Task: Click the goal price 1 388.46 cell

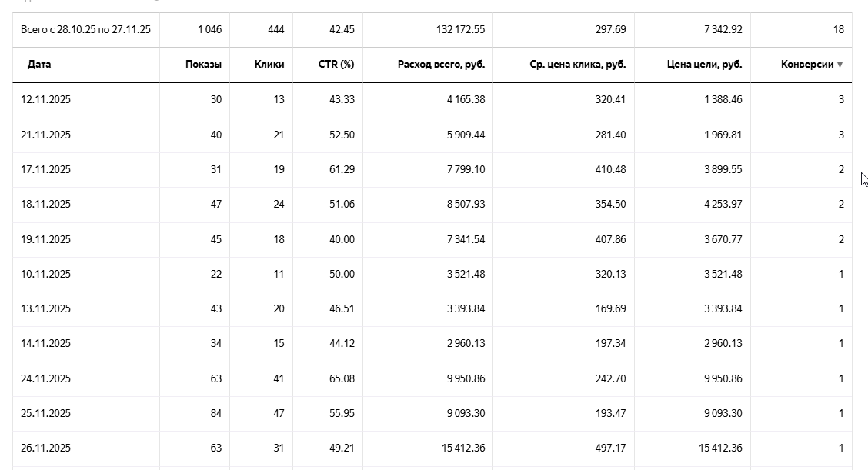Action: (721, 100)
